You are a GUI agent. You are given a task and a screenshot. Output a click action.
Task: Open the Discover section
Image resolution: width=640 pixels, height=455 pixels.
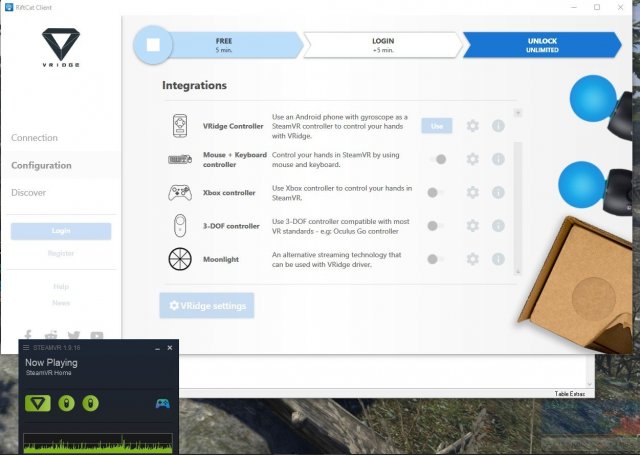[29, 193]
